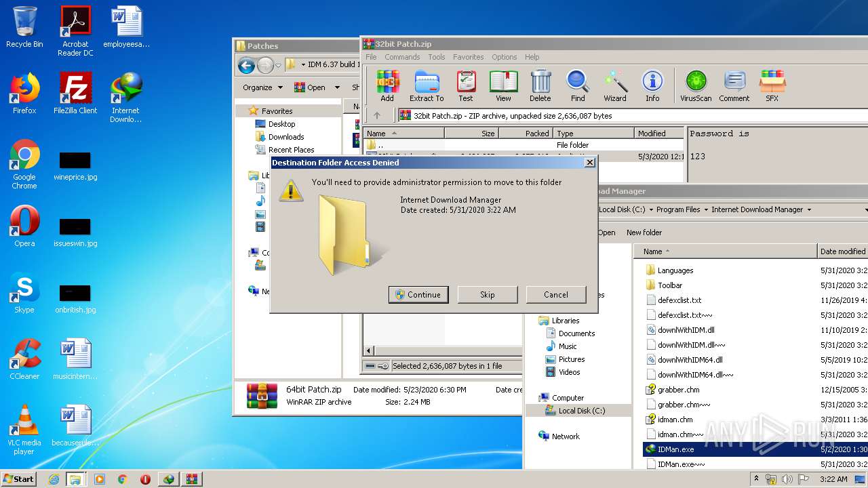This screenshot has height=488, width=868.
Task: Sort by Date modified in IDM folder
Action: pyautogui.click(x=843, y=251)
